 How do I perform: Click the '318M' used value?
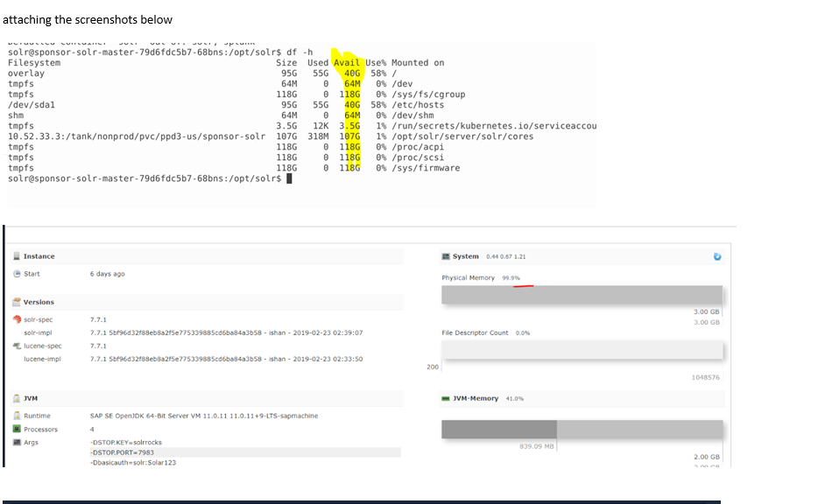[318, 136]
